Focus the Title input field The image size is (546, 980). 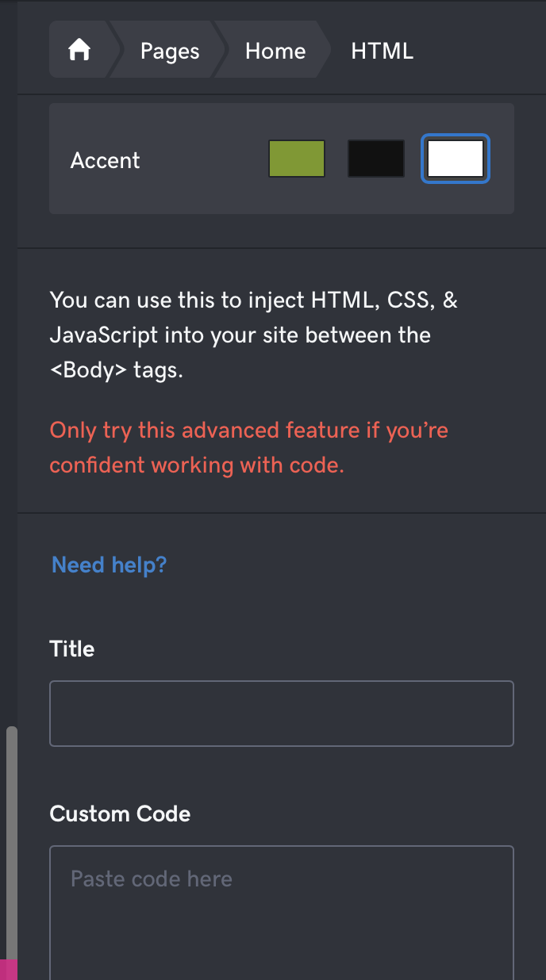281,714
